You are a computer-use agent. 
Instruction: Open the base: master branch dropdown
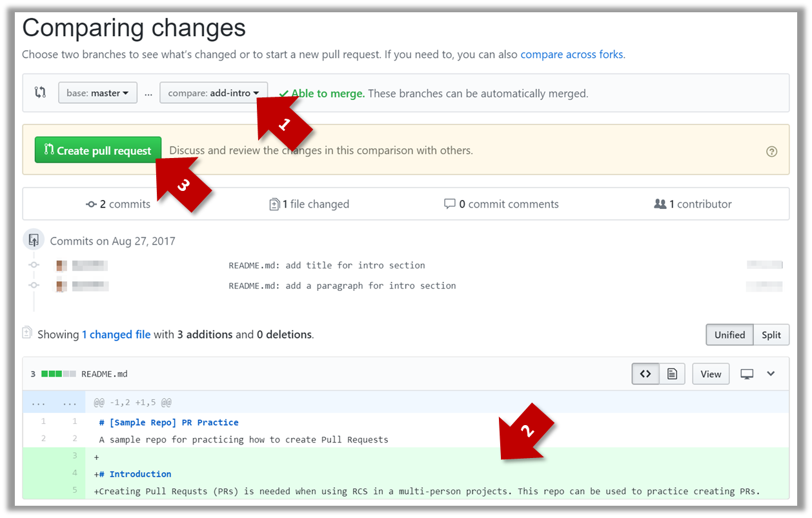(x=97, y=93)
